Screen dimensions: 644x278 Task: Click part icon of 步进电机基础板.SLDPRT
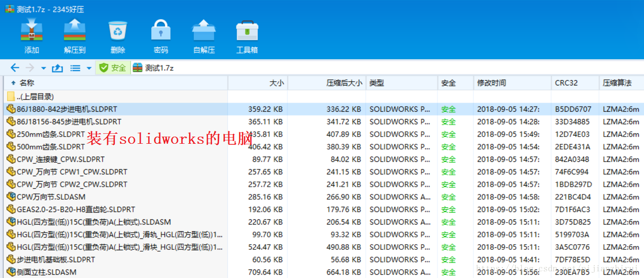tap(11, 259)
